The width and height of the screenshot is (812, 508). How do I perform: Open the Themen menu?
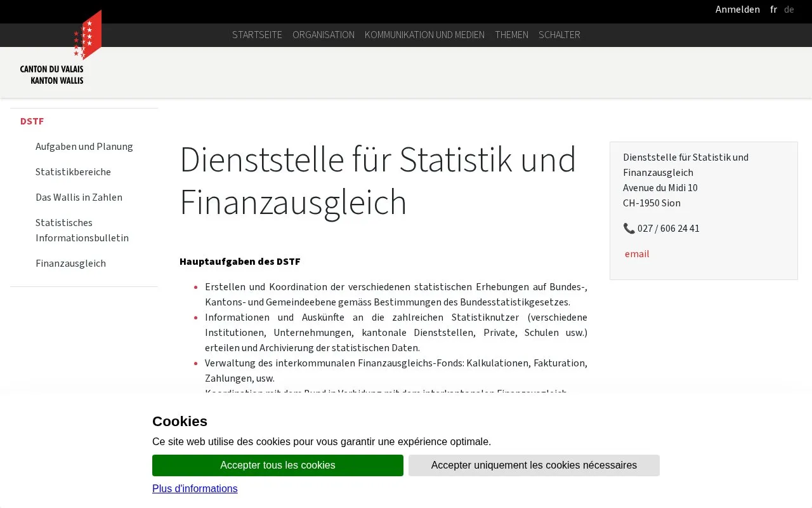[511, 35]
